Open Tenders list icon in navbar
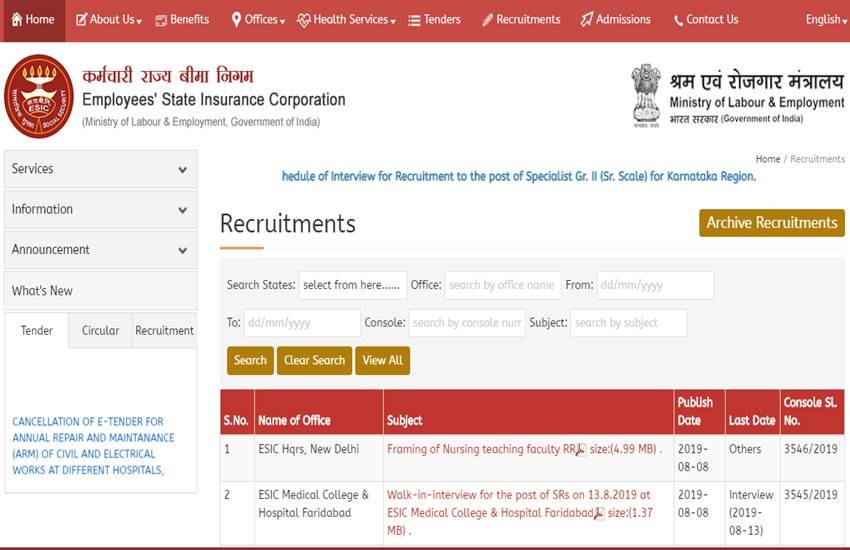 [414, 20]
